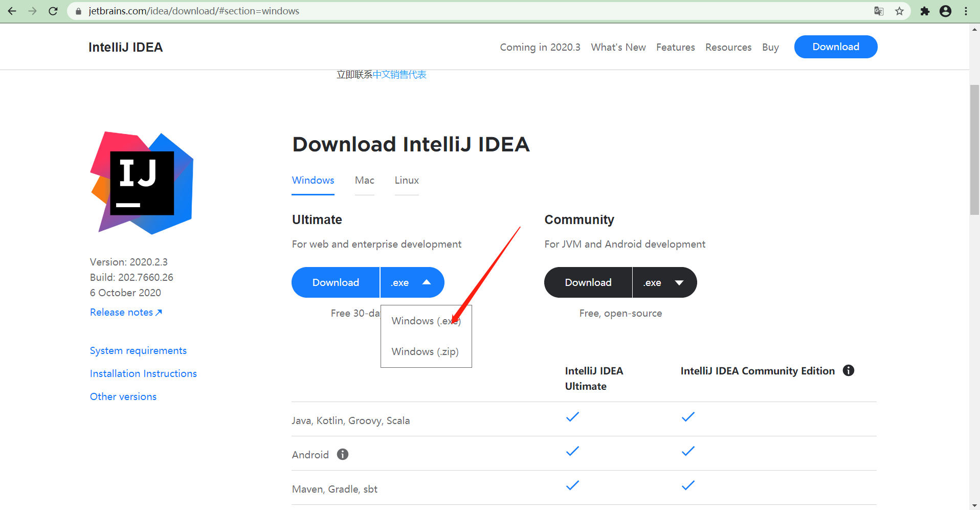The image size is (980, 510).
Task: Click the 中文销售代表 link
Action: [399, 75]
